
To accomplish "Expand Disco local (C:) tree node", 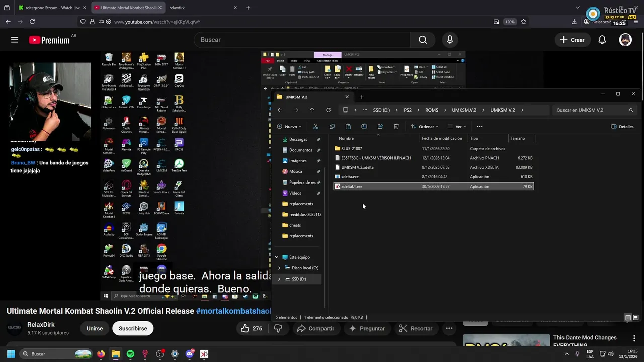I will pyautogui.click(x=279, y=268).
